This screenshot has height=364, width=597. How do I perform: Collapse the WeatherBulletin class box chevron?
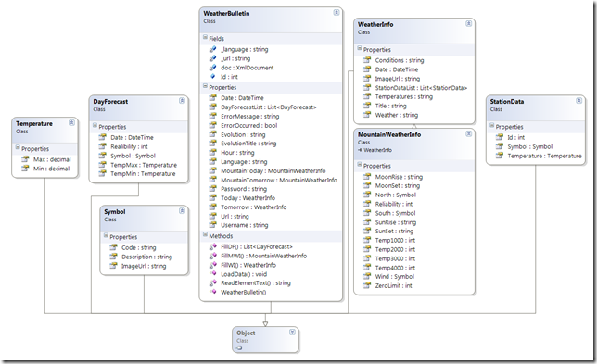pos(337,13)
